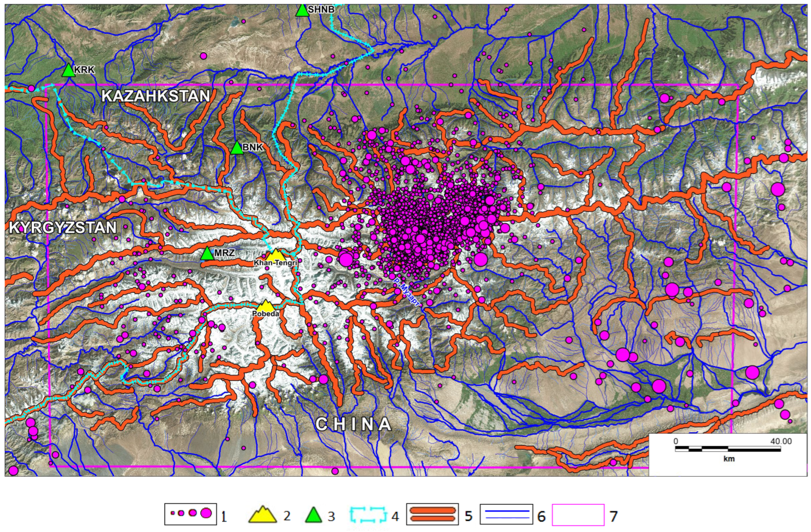811x532 pixels.
Task: Click the scale bar in kilometers
Action: [x=728, y=449]
